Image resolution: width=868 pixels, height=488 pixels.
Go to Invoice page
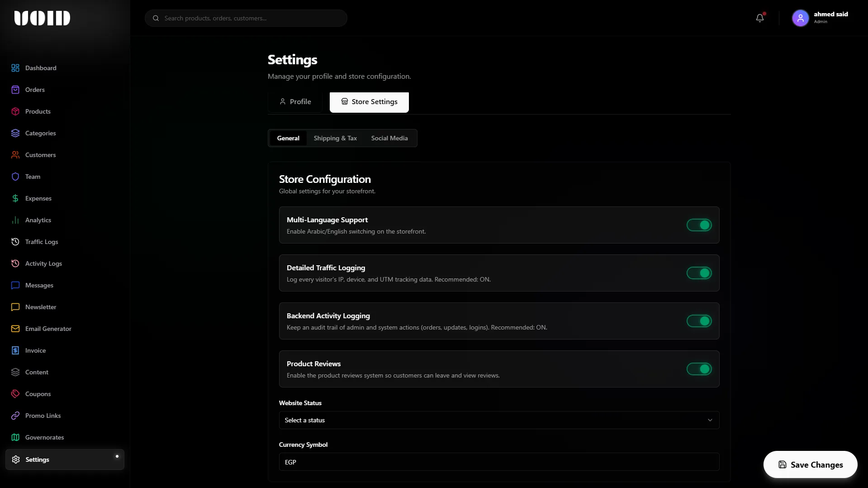[65, 350]
